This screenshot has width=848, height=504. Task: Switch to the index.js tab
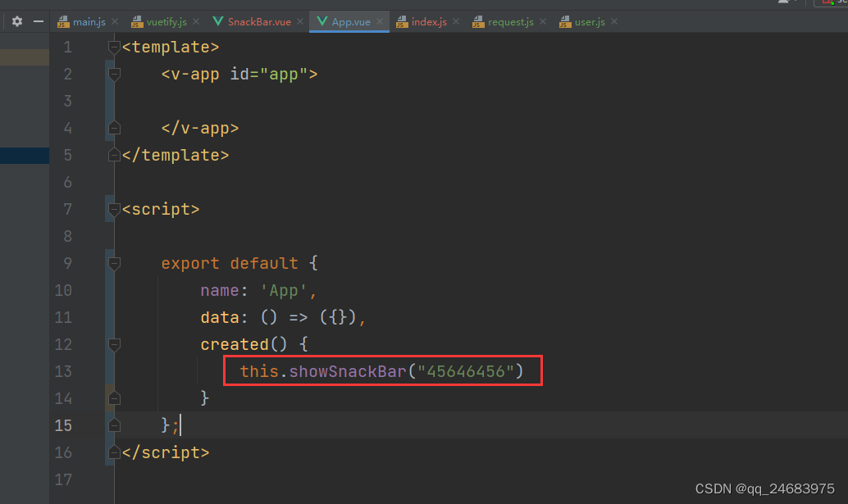427,21
